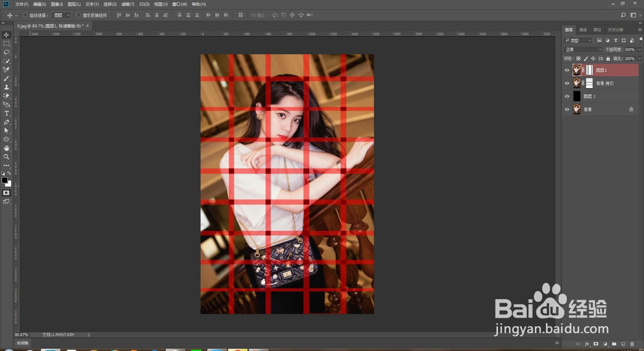Select the Path Selection tool

(x=6, y=131)
